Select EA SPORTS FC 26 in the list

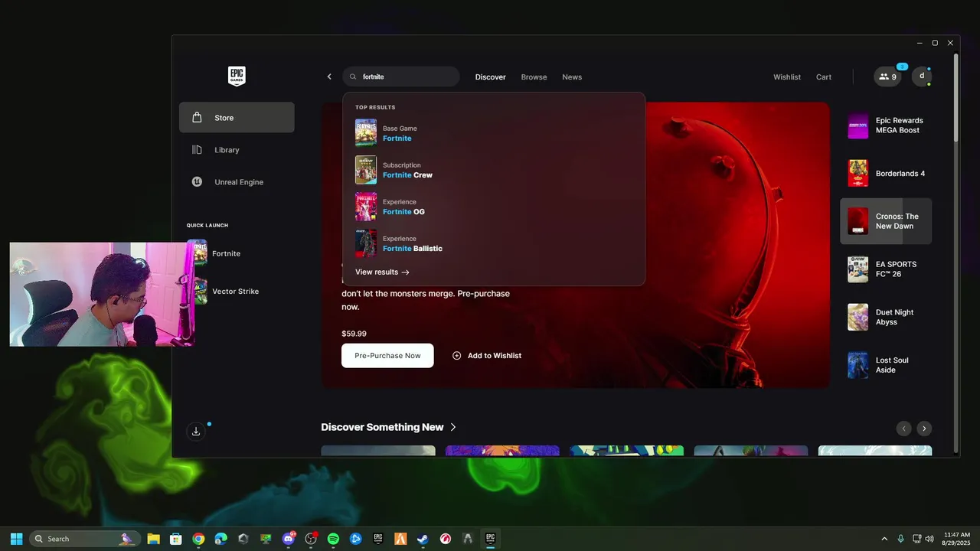click(x=886, y=269)
